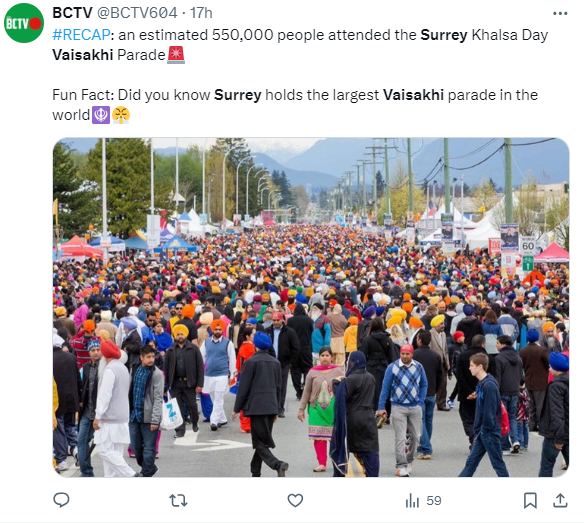The image size is (584, 523).
Task: Open the @BCTV604 handle
Action: pos(137,13)
